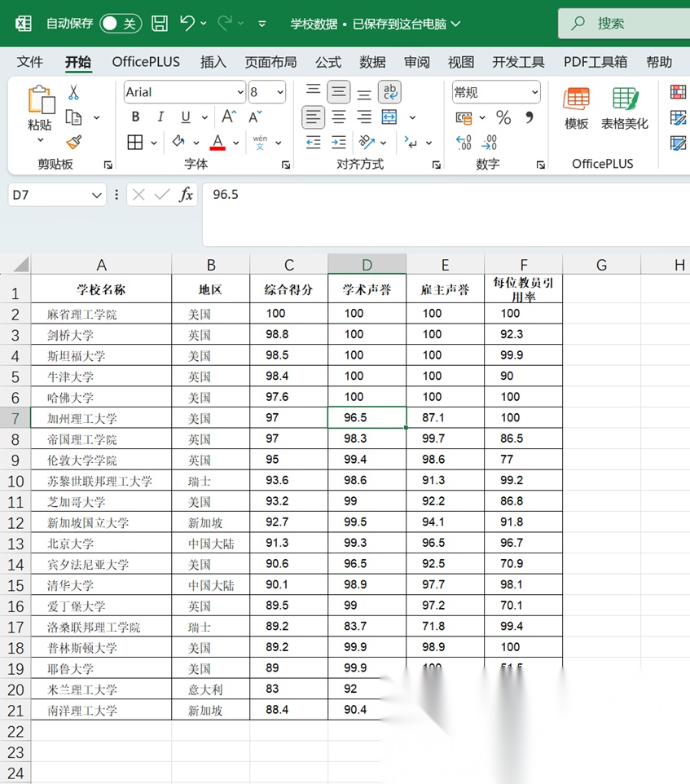The height and width of the screenshot is (784, 690).
Task: Switch to the 插入 ribbon tab
Action: pos(213,62)
